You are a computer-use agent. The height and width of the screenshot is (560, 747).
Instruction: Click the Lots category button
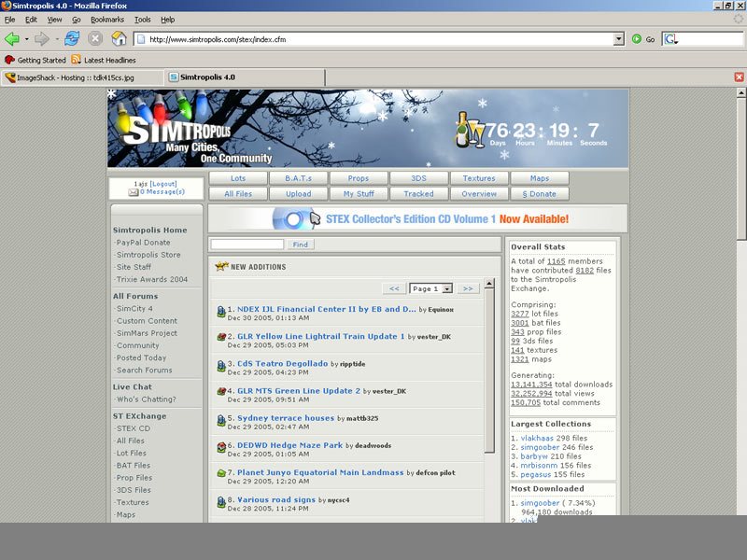click(238, 178)
